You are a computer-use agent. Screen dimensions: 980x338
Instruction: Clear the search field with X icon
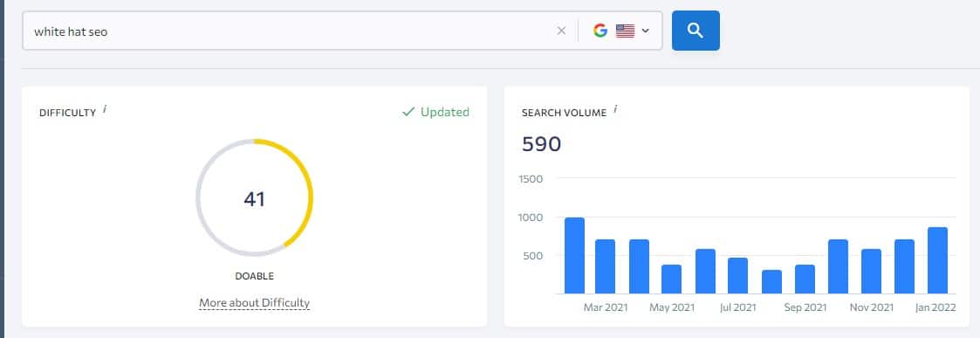pyautogui.click(x=561, y=31)
